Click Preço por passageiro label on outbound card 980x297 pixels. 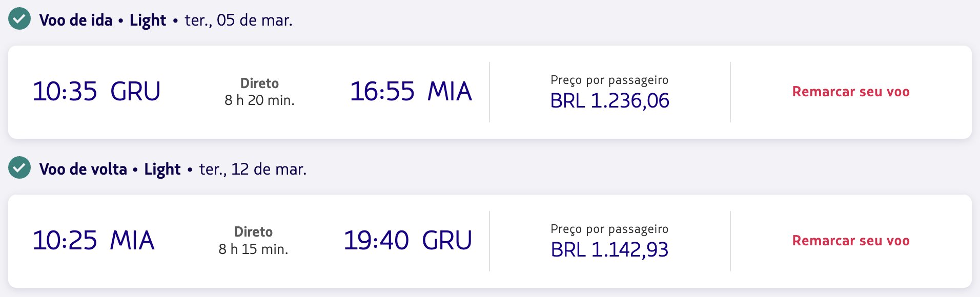pos(609,80)
